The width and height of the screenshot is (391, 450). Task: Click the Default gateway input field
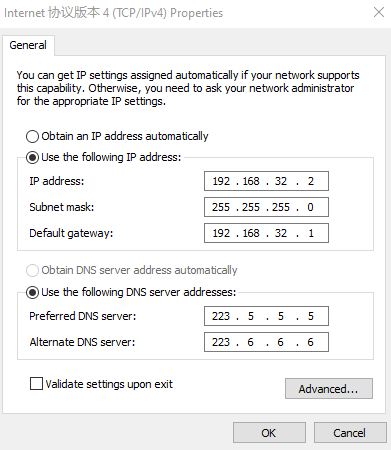point(266,233)
